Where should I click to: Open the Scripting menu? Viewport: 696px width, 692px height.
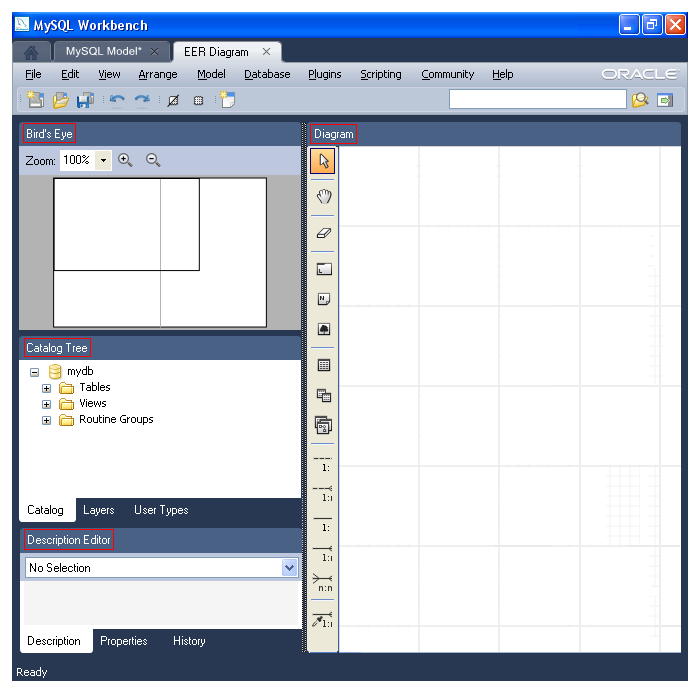point(381,74)
